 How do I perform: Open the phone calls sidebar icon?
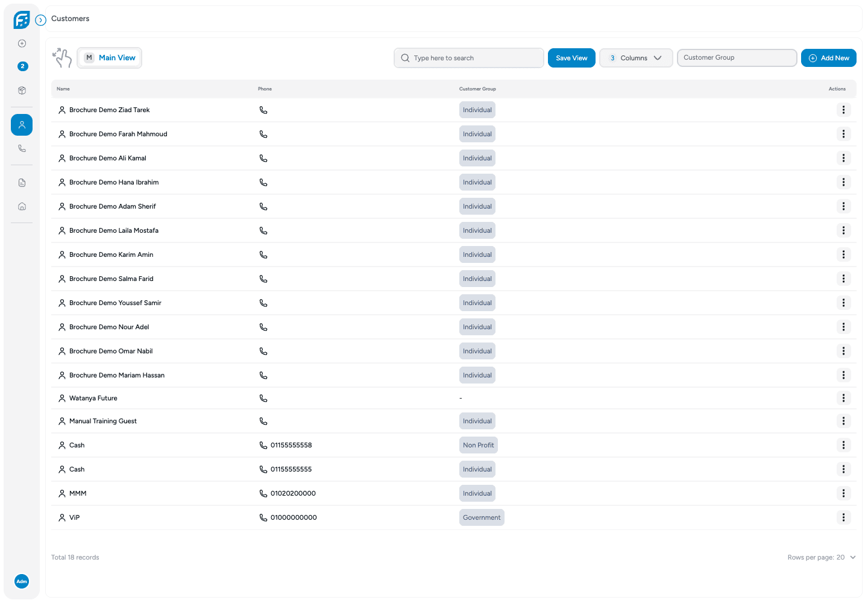coord(22,148)
